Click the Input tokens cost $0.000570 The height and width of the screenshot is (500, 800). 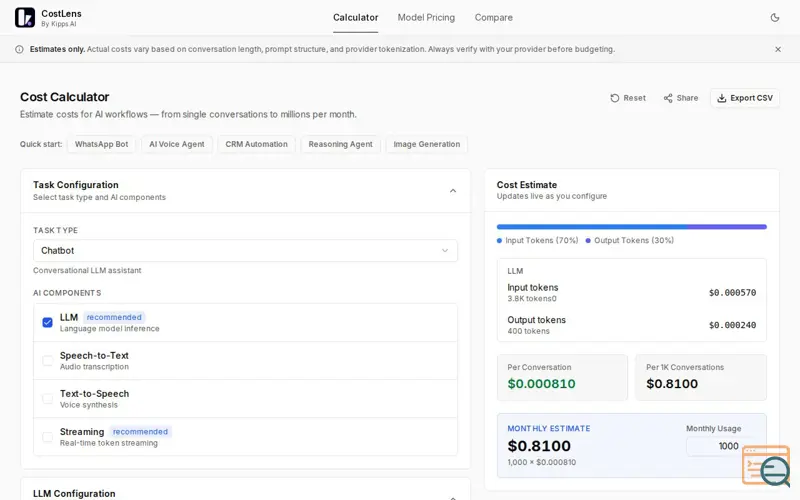(732, 293)
